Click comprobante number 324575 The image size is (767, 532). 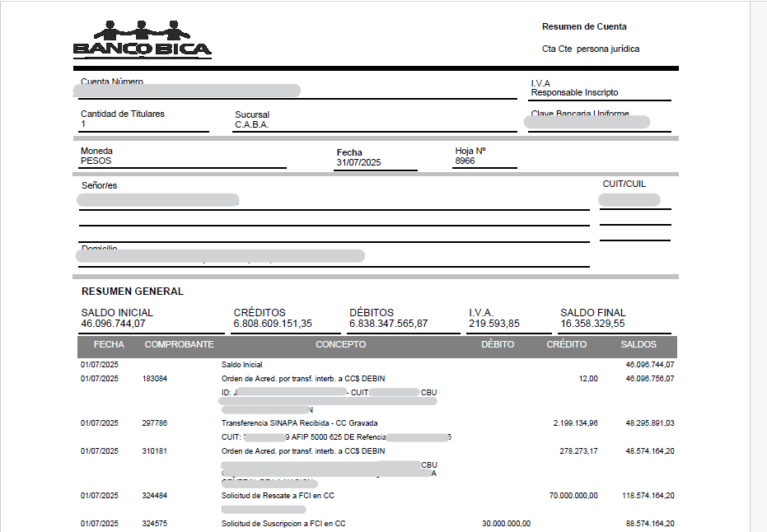[155, 524]
